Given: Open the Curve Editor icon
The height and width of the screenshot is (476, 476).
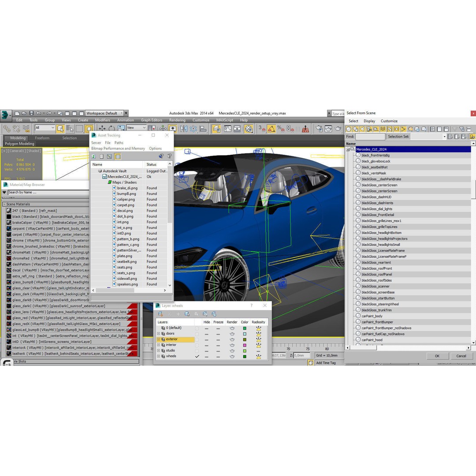Looking at the screenshot, I should click(228, 129).
